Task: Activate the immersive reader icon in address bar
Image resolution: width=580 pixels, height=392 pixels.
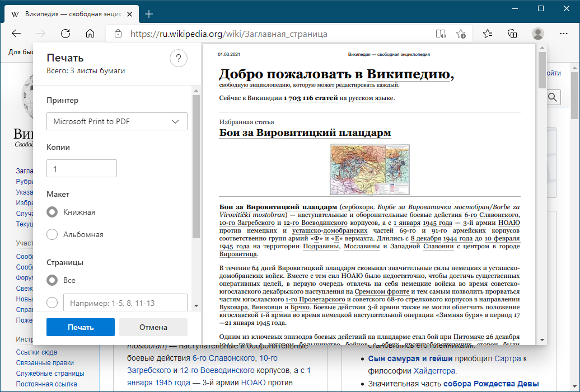Action: 441,34
